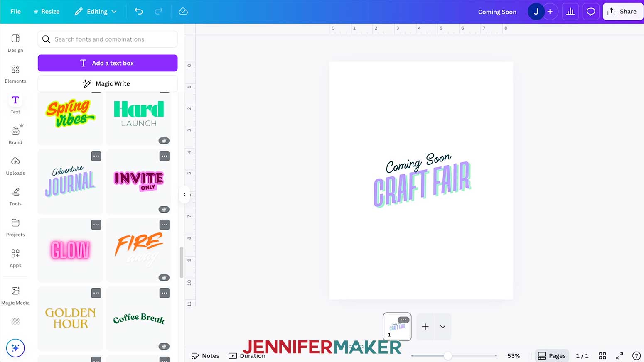Add a collaborator with plus icon
The width and height of the screenshot is (644, 362).
(550, 12)
